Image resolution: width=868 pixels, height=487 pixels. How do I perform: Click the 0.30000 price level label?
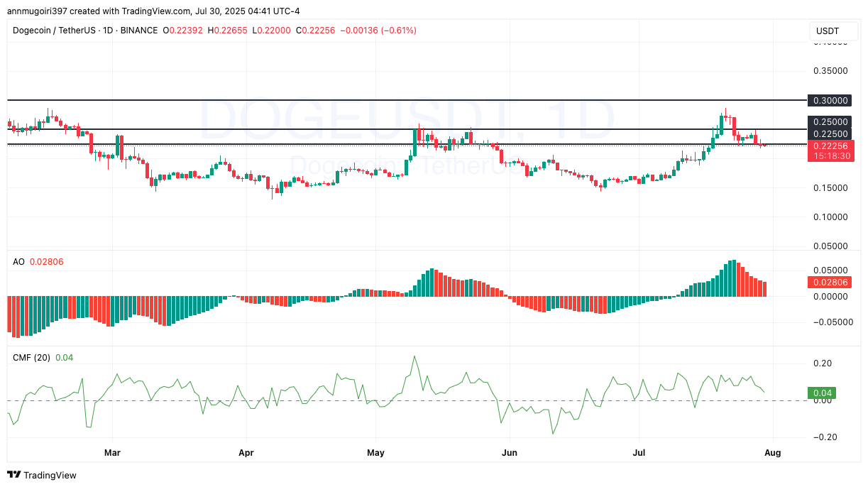tap(829, 101)
